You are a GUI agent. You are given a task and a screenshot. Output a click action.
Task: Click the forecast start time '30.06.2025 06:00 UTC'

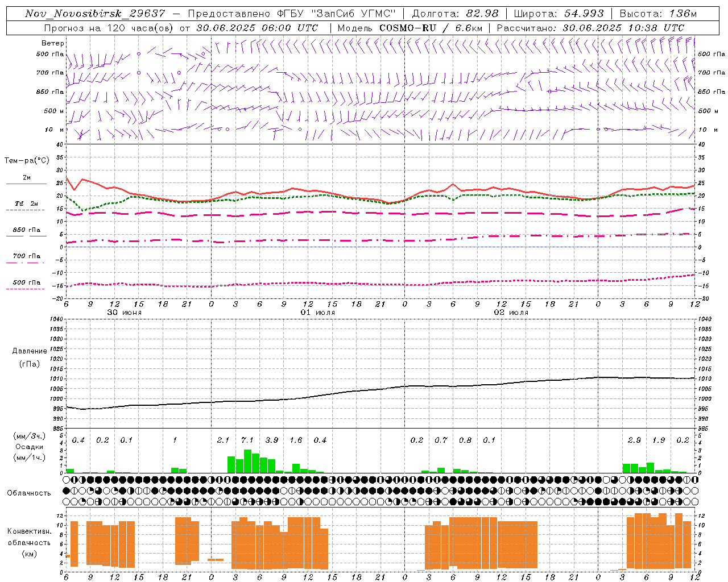[257, 28]
